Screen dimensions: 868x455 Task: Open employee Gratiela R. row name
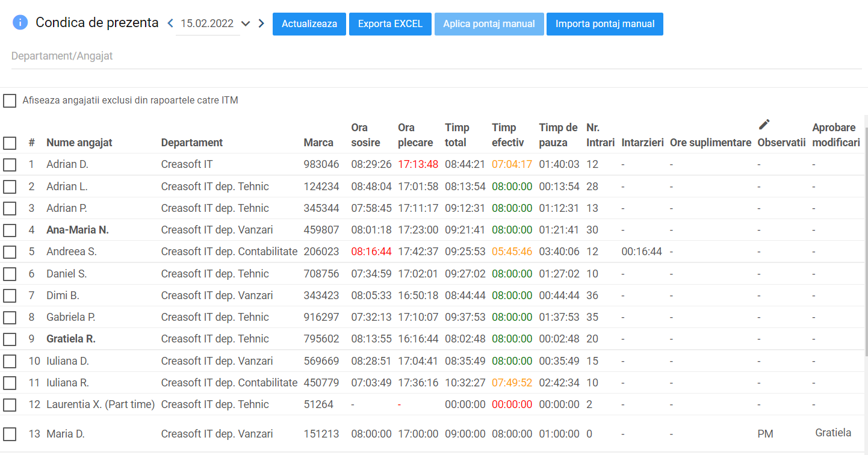tap(71, 339)
